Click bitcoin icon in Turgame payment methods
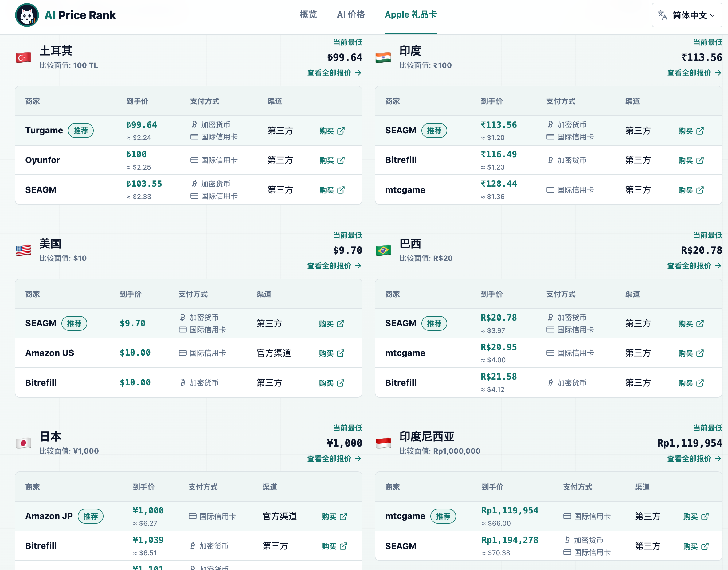728x570 pixels. (x=194, y=124)
